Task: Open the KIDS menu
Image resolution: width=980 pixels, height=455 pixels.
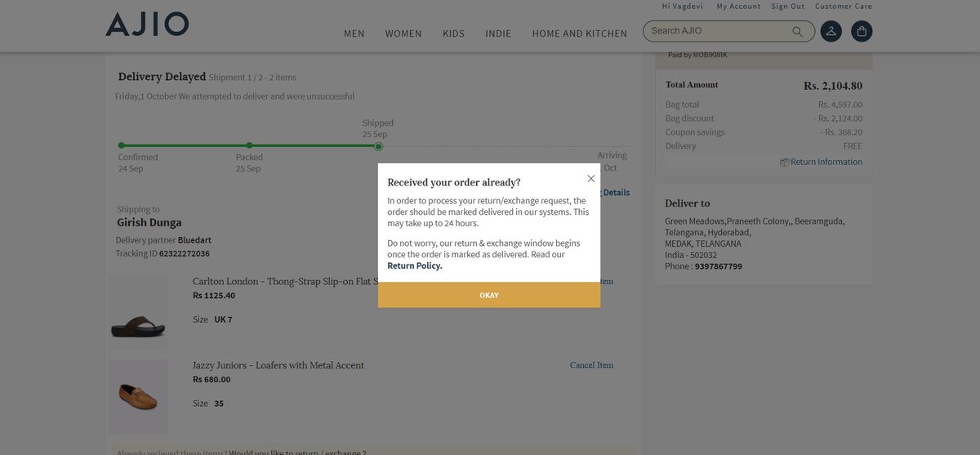Action: 453,33
